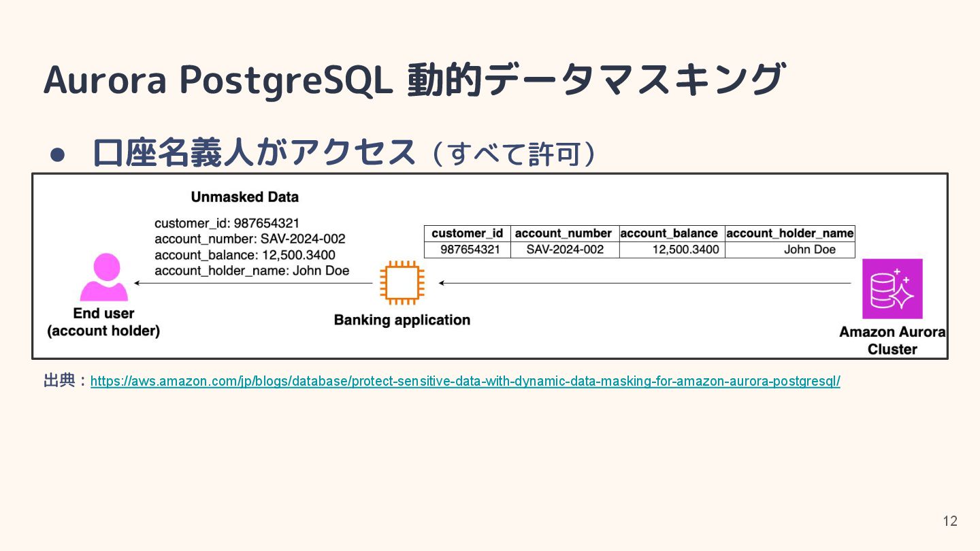This screenshot has height=551, width=980.
Task: Click the 'account_number' table header
Action: pyautogui.click(x=564, y=233)
